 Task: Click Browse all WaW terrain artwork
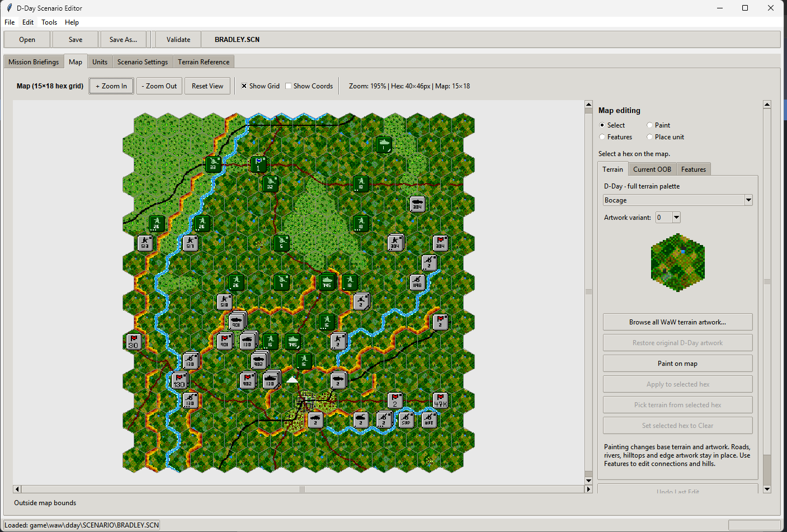(677, 322)
